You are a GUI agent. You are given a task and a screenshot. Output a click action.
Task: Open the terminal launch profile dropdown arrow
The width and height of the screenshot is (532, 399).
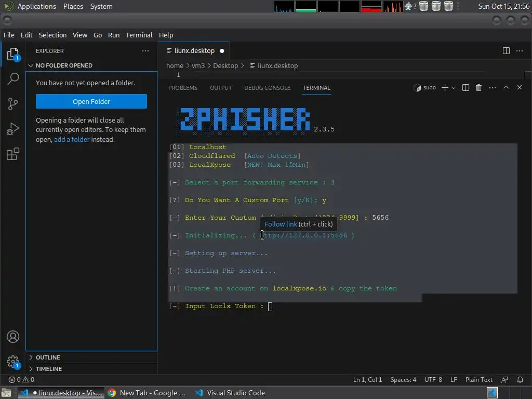click(x=453, y=88)
